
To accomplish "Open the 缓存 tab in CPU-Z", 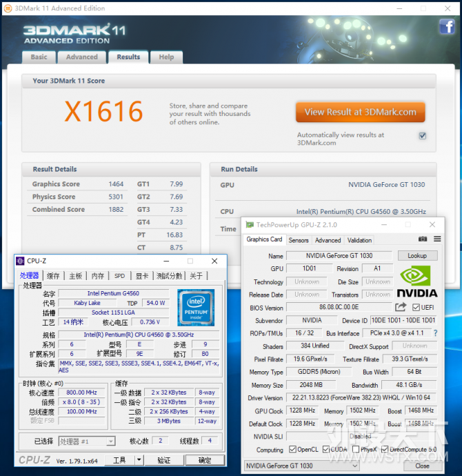I will (53, 276).
